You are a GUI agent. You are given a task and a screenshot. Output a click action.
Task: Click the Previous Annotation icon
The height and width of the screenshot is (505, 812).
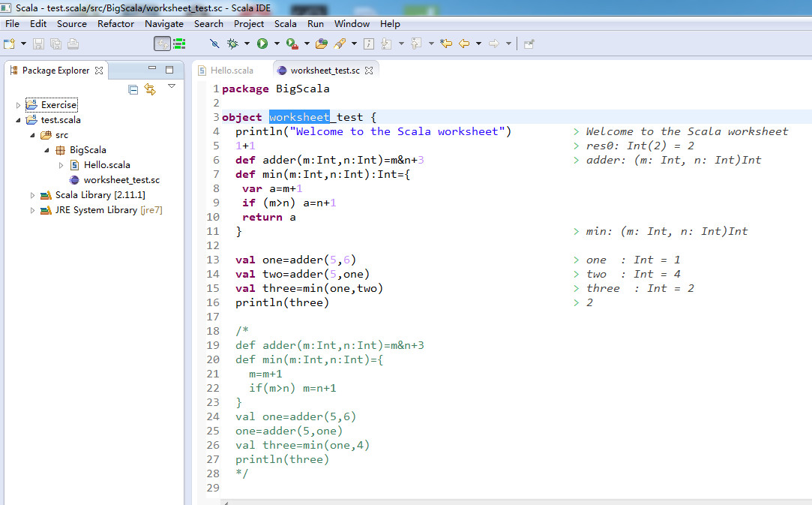coord(416,44)
